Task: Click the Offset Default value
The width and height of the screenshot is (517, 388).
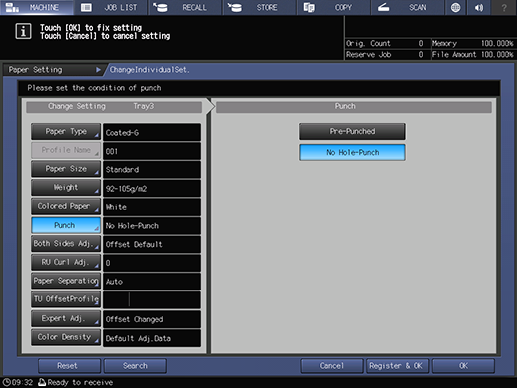Action: (152, 244)
